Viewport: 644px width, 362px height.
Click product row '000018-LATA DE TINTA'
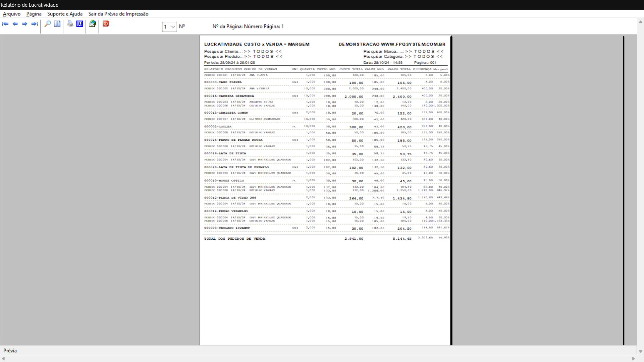(327, 154)
